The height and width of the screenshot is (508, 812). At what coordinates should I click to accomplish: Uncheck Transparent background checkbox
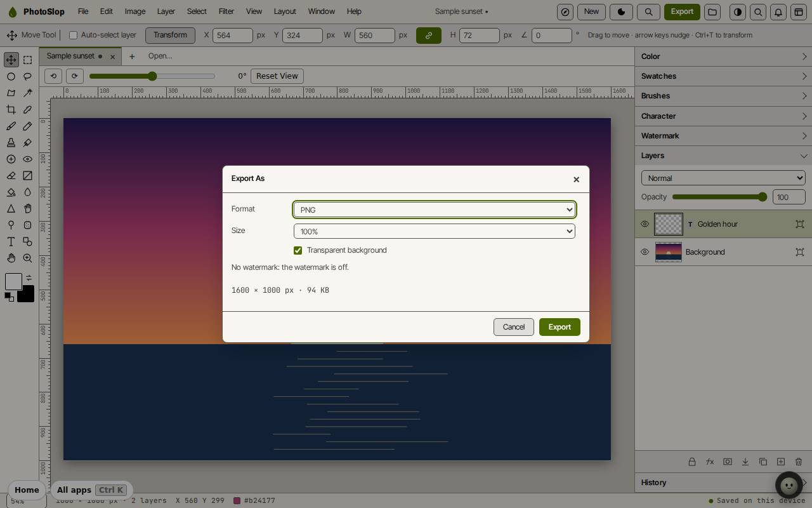[298, 250]
